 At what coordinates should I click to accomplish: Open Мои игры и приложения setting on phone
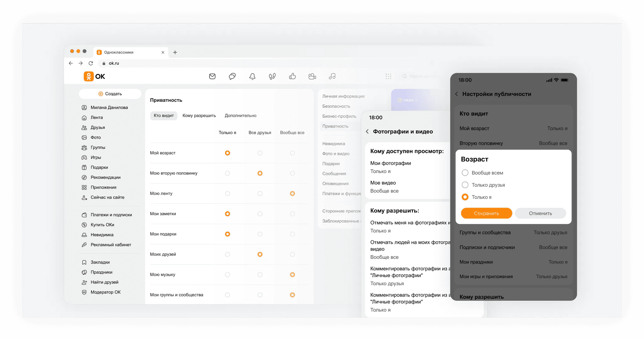[x=513, y=276]
